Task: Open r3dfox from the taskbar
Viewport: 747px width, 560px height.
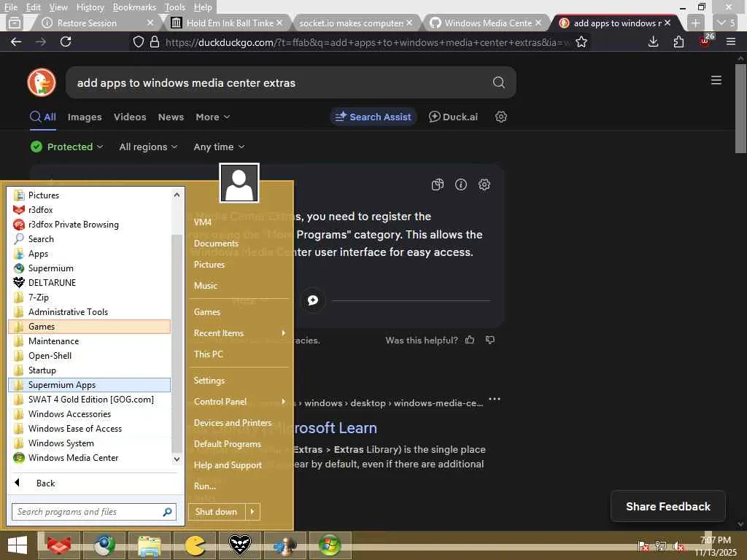Action: 58,545
